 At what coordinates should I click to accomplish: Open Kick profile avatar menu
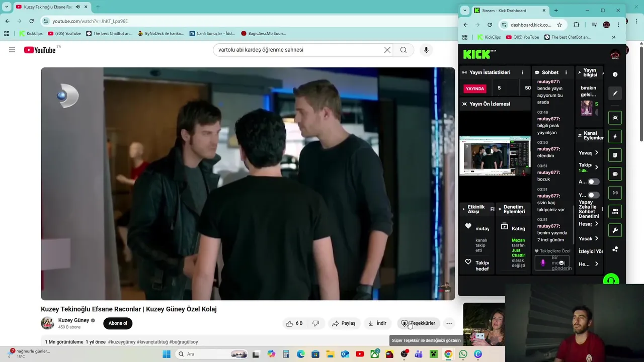(615, 54)
